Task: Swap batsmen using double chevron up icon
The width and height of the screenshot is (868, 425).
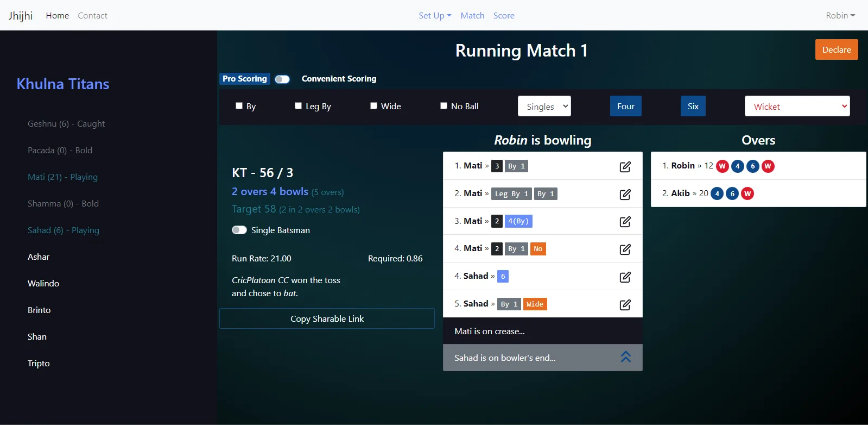Action: pos(625,357)
